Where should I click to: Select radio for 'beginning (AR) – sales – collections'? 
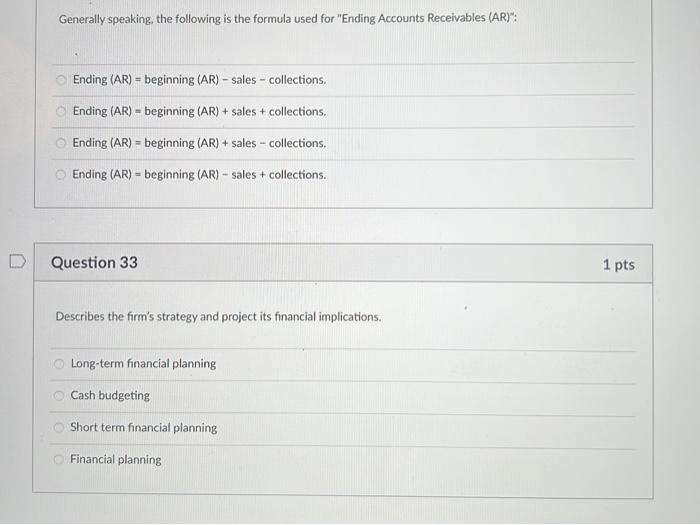tap(61, 80)
